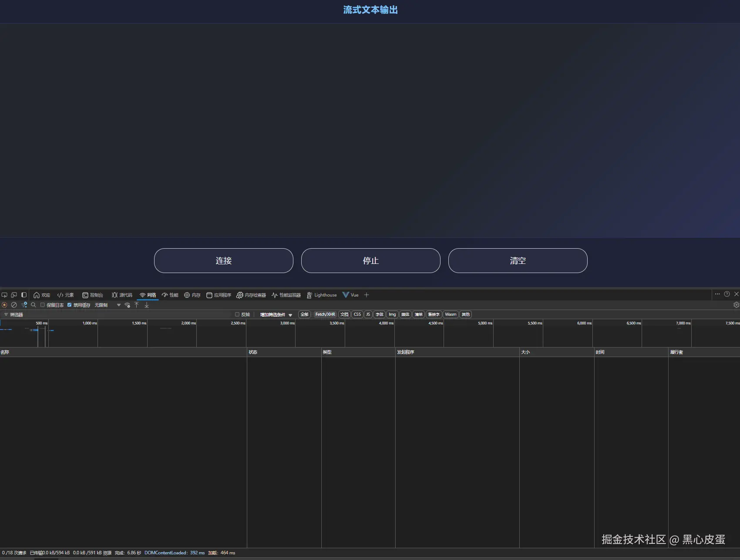Disable the 禁用缓存 checkbox
The height and width of the screenshot is (560, 740).
[x=69, y=305]
